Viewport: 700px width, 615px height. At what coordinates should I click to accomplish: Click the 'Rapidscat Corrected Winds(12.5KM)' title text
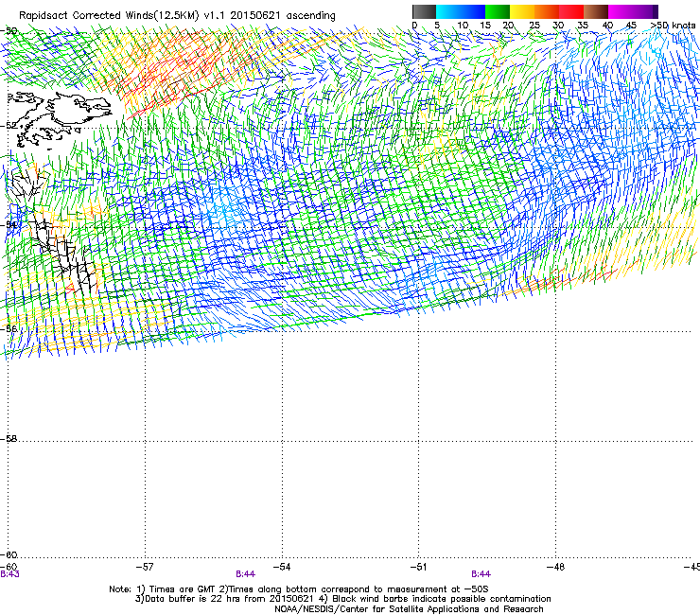click(x=109, y=16)
